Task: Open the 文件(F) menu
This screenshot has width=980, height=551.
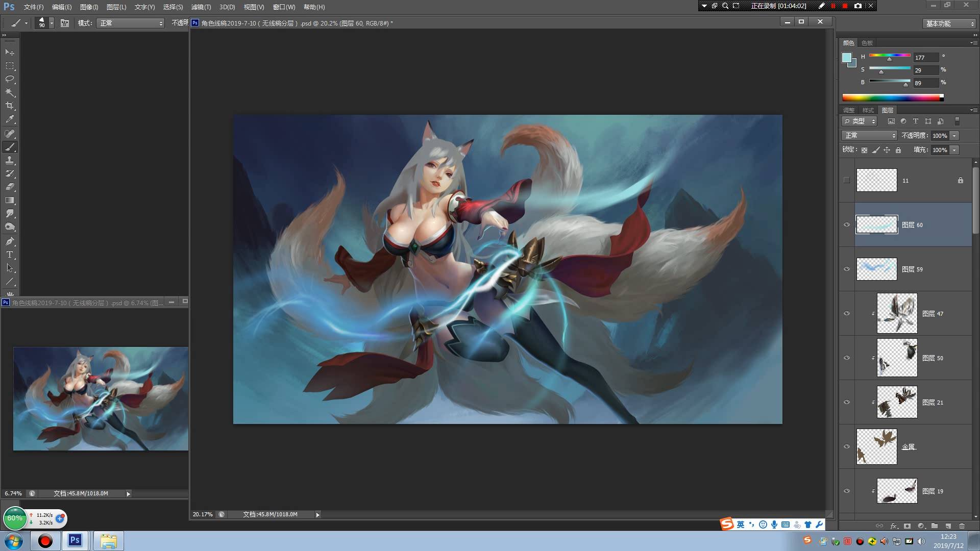Action: tap(34, 7)
